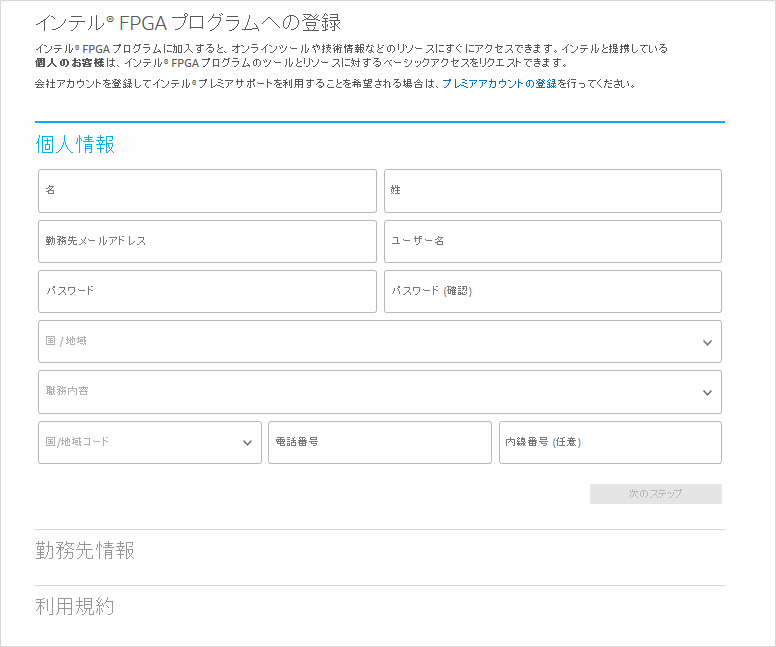This screenshot has height=647, width=776.
Task: Focus the 内線番号 (任意) field
Action: (610, 443)
